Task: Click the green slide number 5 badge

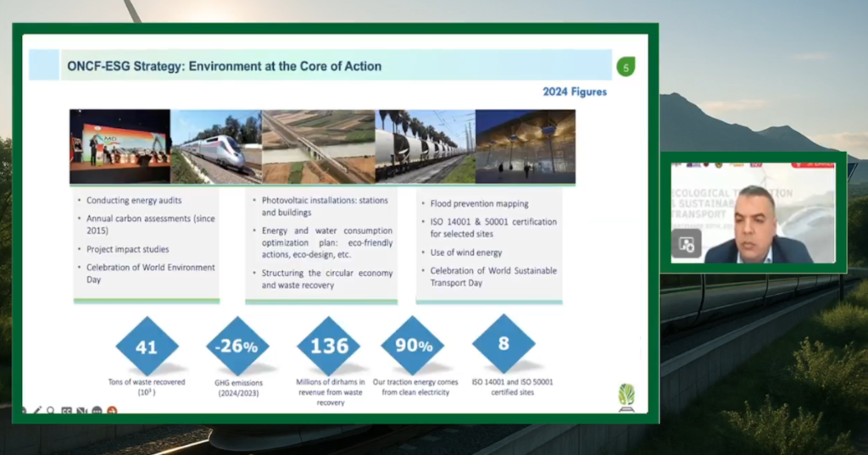Action: (x=626, y=67)
